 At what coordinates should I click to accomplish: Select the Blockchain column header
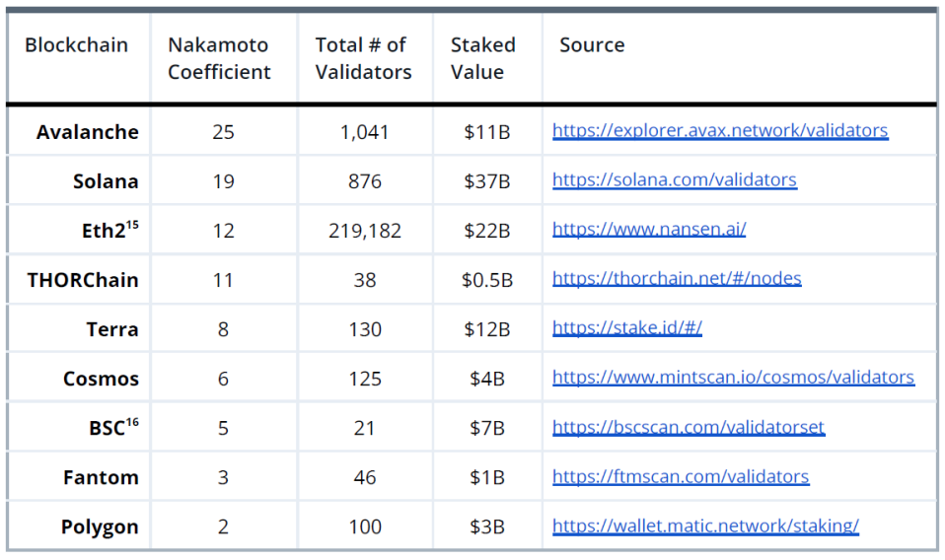coord(77,45)
